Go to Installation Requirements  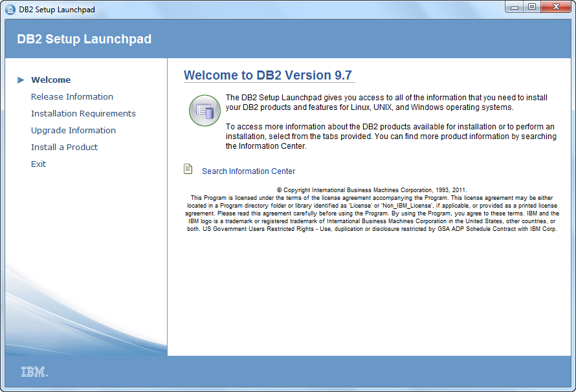83,114
